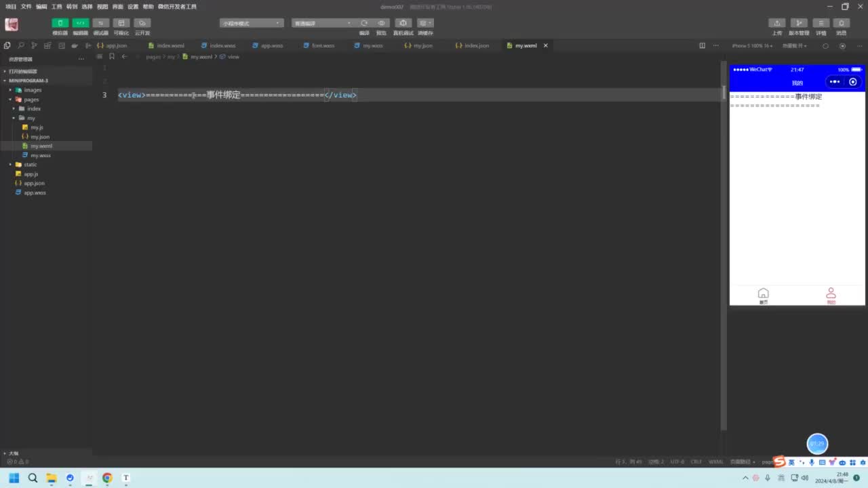Screen dimensions: 868x488
Task: Open resource manager more options (...)
Action: click(81, 59)
